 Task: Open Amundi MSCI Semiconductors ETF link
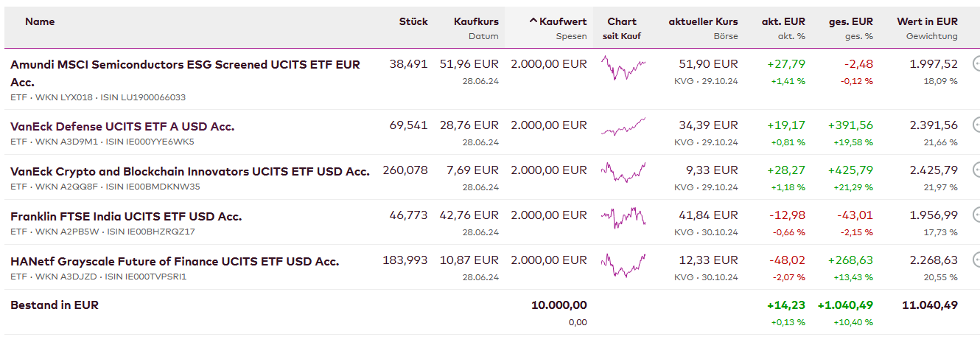tap(185, 65)
